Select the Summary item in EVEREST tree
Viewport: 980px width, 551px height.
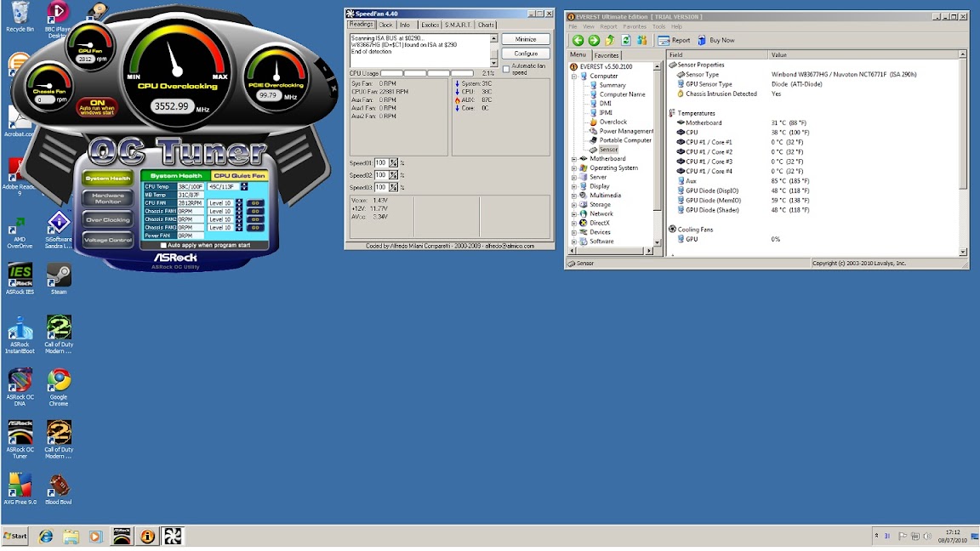pyautogui.click(x=612, y=86)
